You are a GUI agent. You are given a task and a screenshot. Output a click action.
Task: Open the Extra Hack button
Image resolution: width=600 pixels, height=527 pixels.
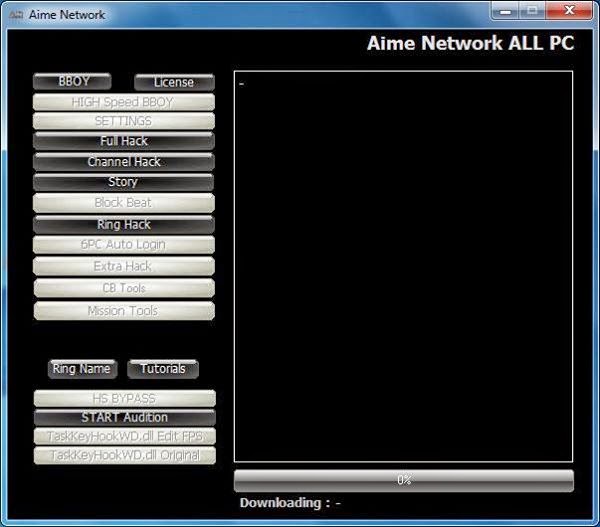(124, 266)
